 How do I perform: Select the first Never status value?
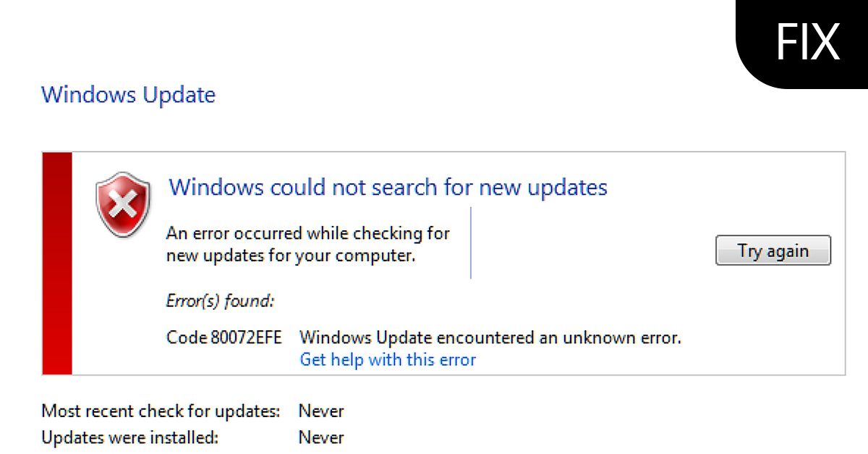[x=320, y=411]
